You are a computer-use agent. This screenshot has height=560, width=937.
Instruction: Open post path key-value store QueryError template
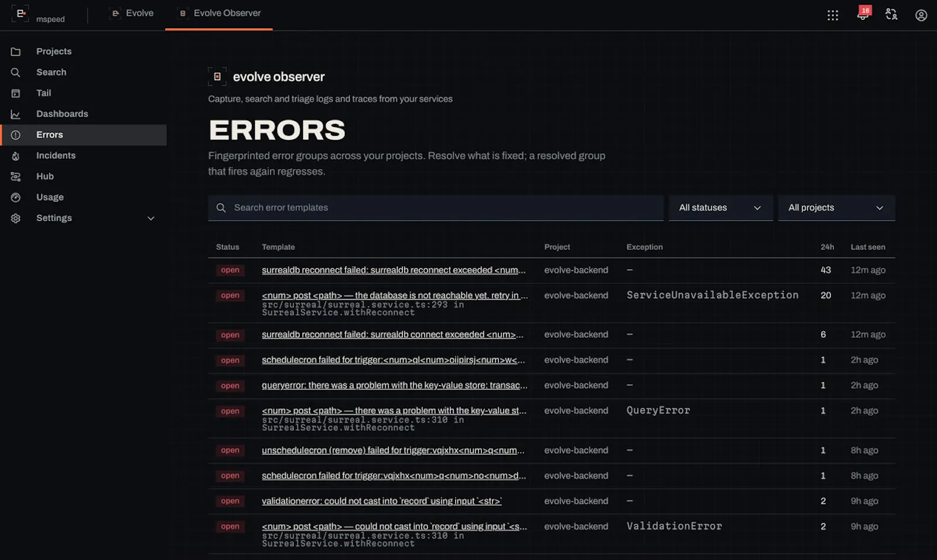[394, 411]
